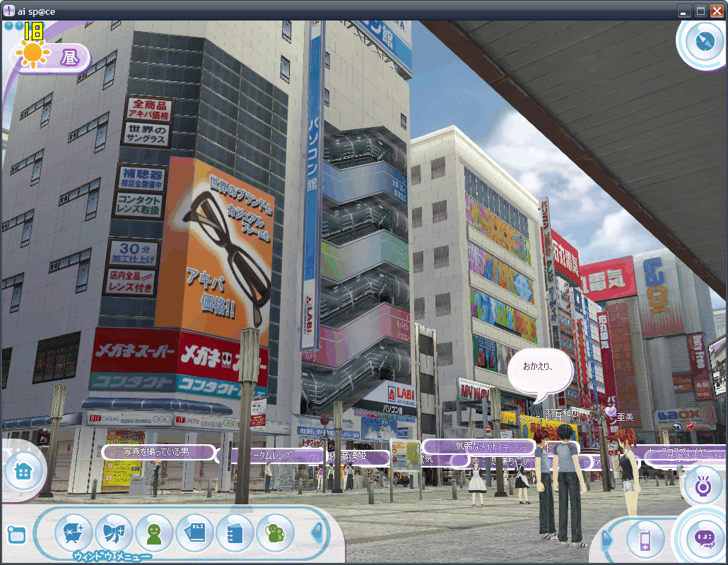
Task: Click the ai sp@ce title bar icon
Action: pos(8,11)
